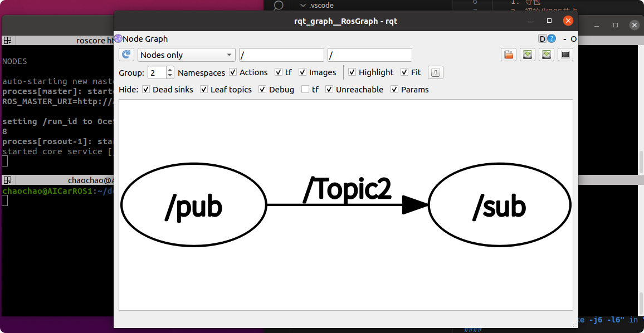Viewport: 644px width, 333px height.
Task: Load DOT graph with the orange folder icon
Action: tap(509, 55)
